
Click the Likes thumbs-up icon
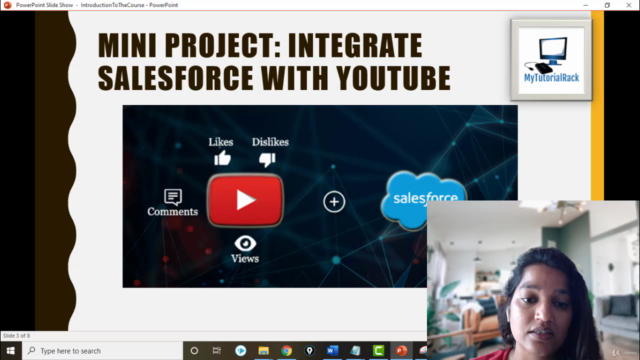point(222,158)
